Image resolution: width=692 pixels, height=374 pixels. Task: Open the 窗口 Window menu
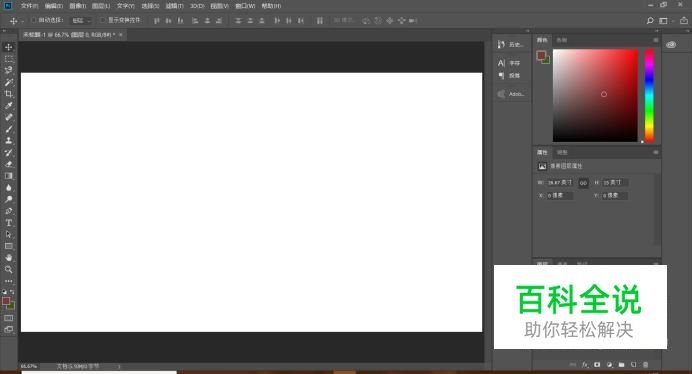click(245, 6)
